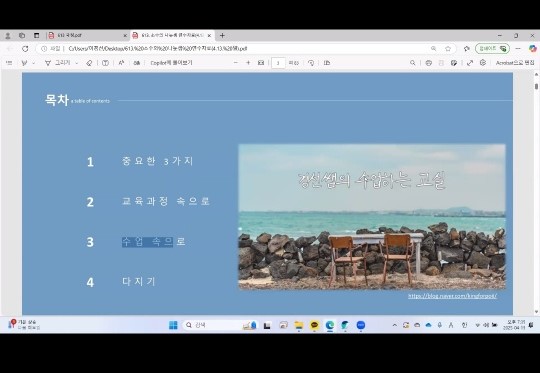This screenshot has height=373, width=540.
Task: Select the highlighter tool in PDF toolbar
Action: click(24, 63)
